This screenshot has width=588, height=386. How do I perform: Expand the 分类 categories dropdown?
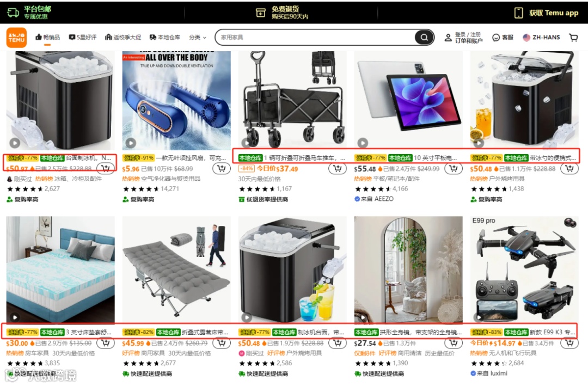pos(198,38)
